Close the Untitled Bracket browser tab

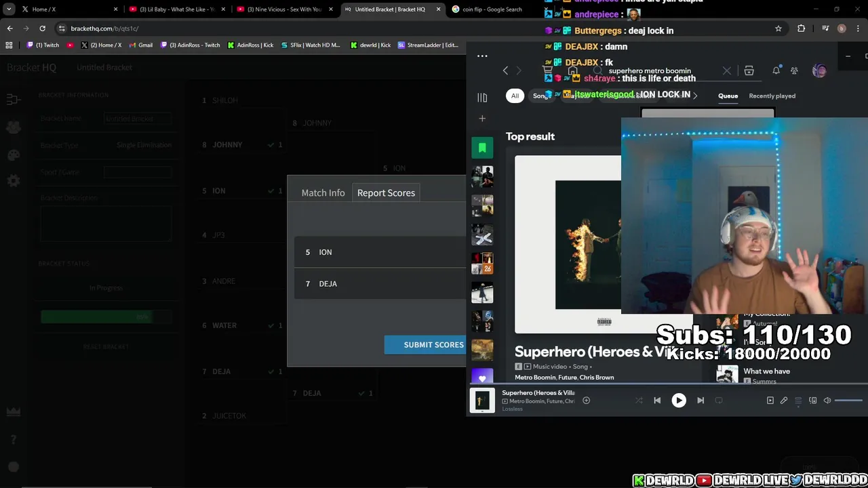[438, 9]
